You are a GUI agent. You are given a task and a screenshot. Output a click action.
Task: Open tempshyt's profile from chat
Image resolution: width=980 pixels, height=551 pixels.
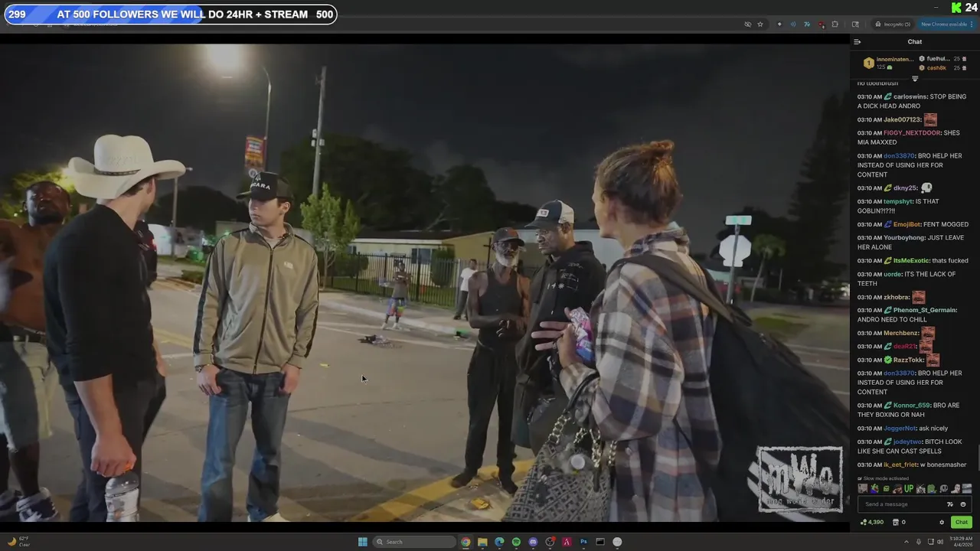pos(898,202)
